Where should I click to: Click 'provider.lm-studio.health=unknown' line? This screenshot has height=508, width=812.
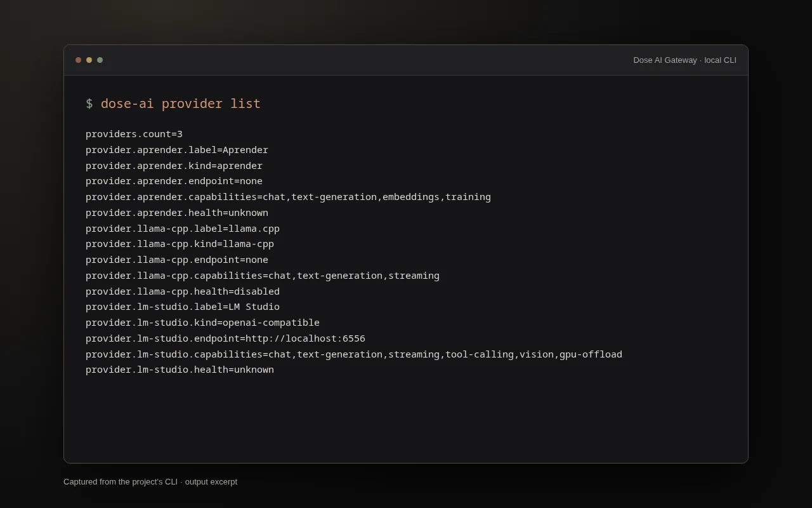coord(180,370)
